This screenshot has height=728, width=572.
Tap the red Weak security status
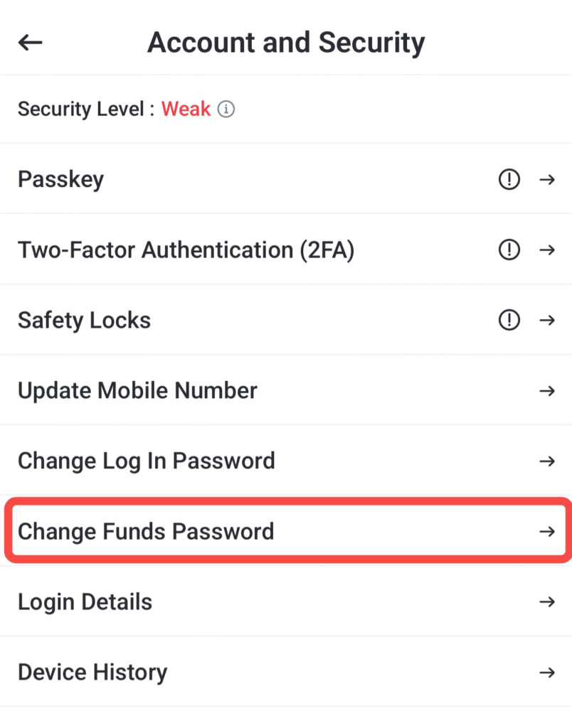186,109
